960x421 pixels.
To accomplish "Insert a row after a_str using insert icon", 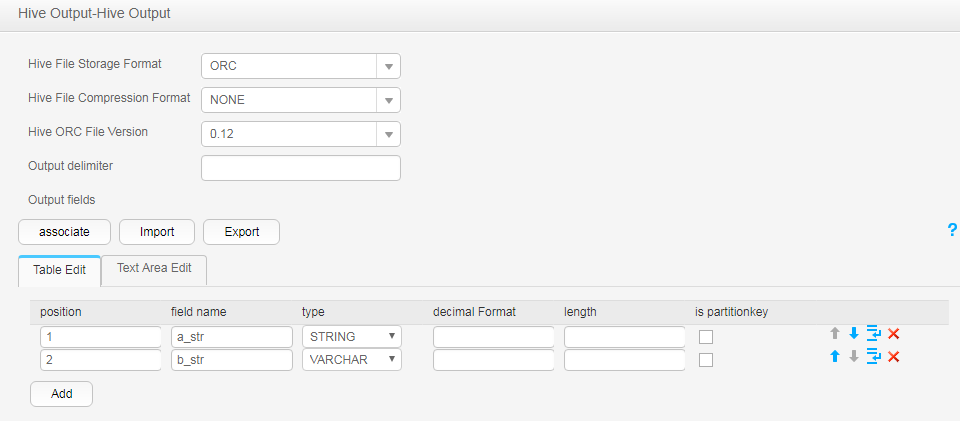I will 874,333.
